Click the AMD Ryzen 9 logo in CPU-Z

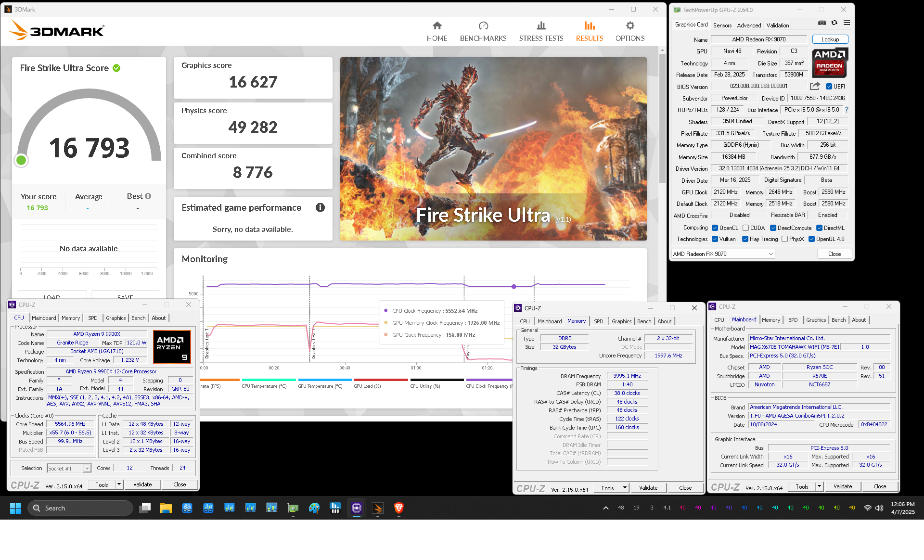coord(172,346)
